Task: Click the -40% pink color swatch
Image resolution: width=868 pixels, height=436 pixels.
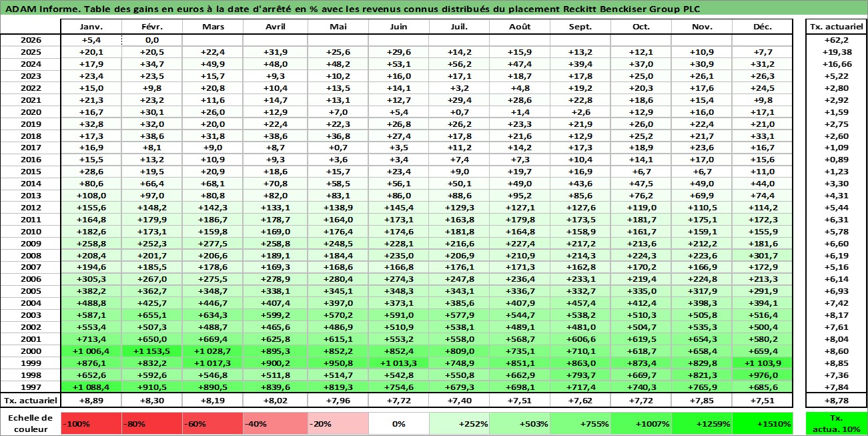Action: click(272, 423)
